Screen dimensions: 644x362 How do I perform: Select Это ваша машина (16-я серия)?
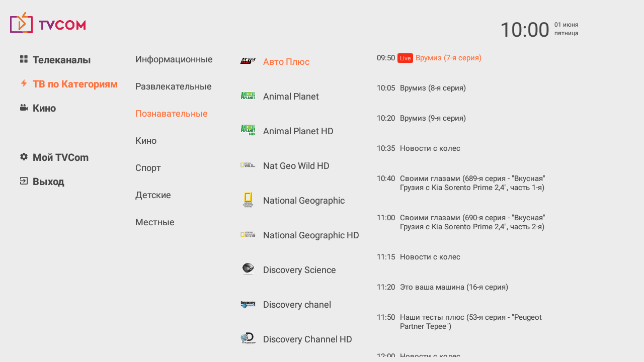coord(454,287)
